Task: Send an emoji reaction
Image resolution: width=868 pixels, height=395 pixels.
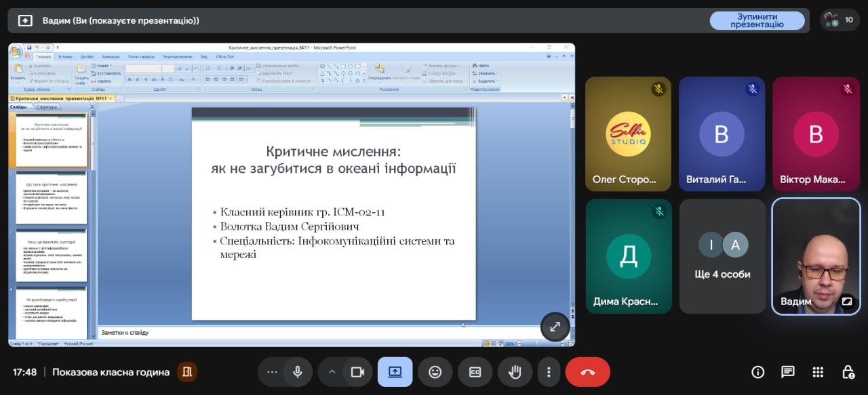Action: 435,372
